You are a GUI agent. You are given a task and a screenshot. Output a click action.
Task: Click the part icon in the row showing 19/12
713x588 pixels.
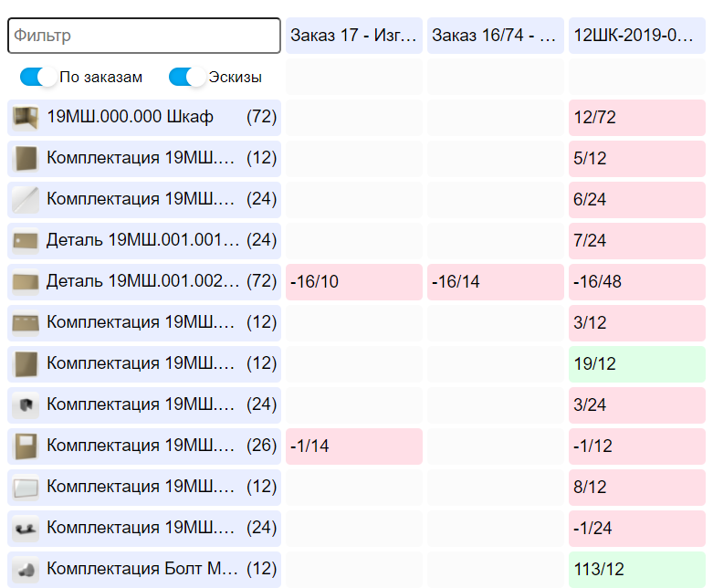point(25,364)
